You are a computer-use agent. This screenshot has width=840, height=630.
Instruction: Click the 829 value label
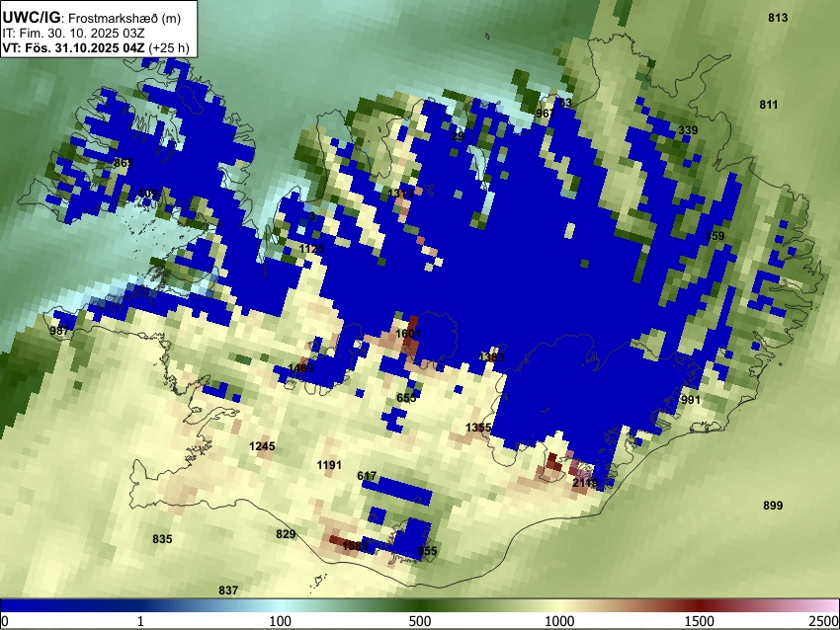(286, 533)
